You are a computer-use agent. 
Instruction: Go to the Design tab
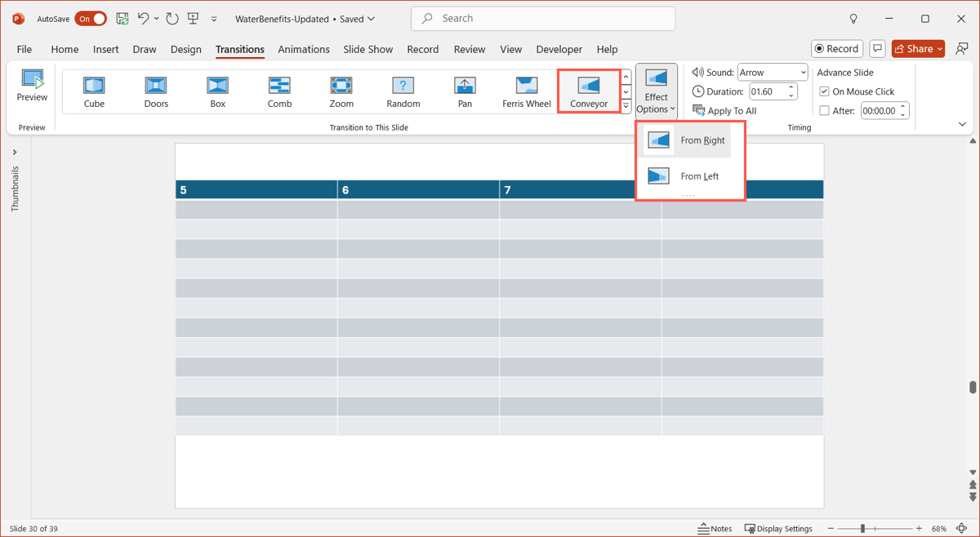(186, 49)
